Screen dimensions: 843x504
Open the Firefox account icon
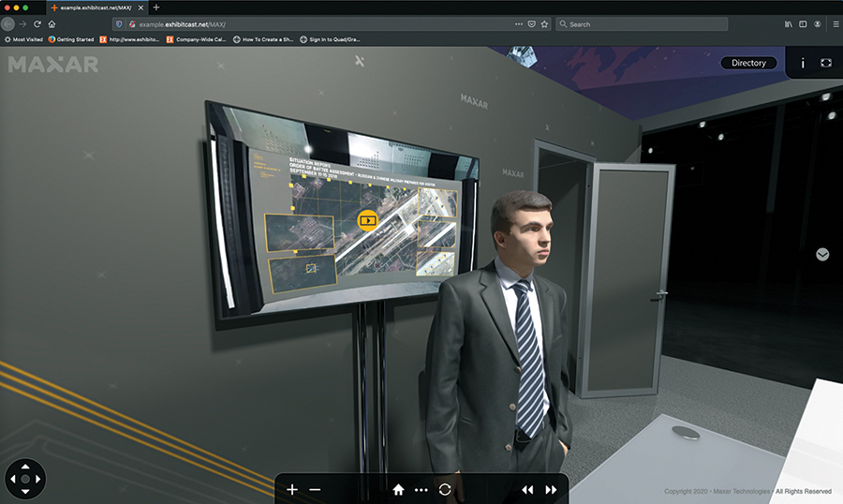[x=817, y=24]
